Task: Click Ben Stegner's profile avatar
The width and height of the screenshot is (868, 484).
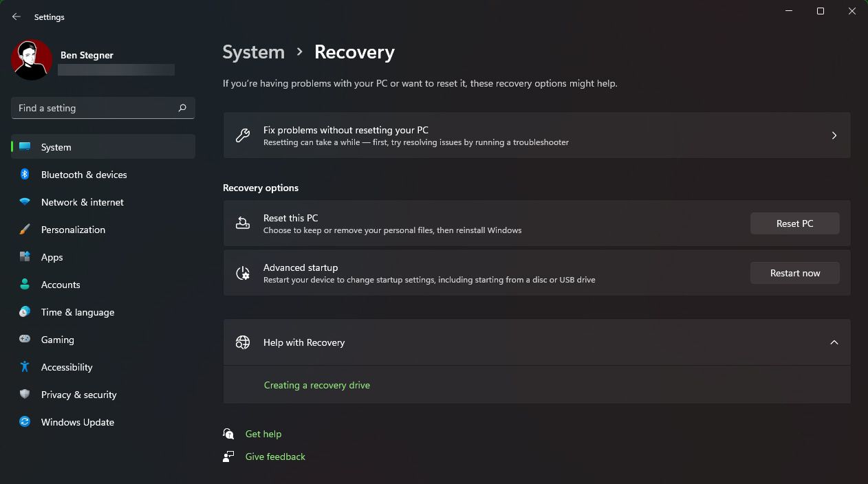Action: (x=31, y=60)
